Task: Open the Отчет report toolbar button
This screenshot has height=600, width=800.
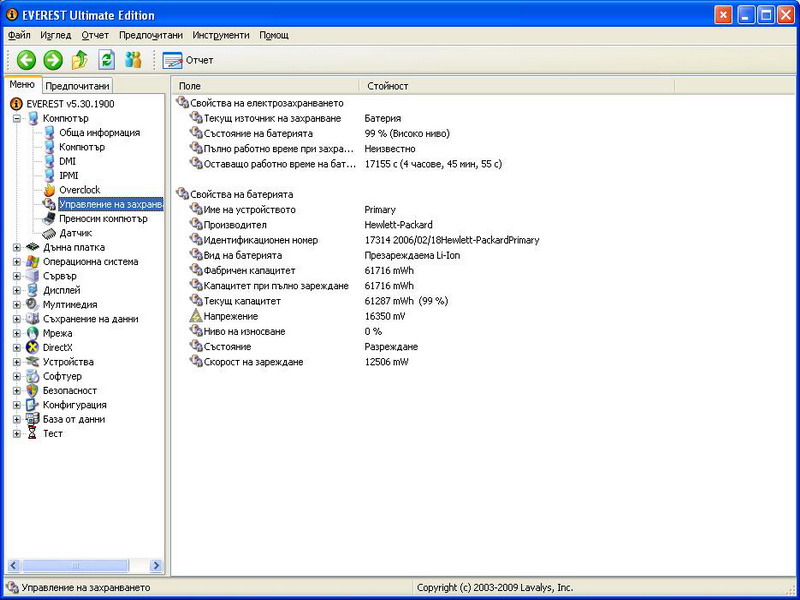Action: pyautogui.click(x=188, y=60)
